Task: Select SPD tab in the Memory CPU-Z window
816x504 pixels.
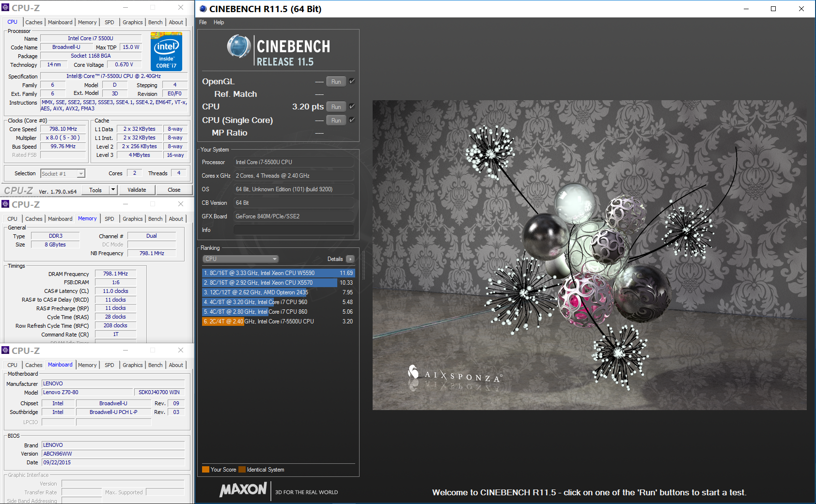Action: [x=110, y=219]
